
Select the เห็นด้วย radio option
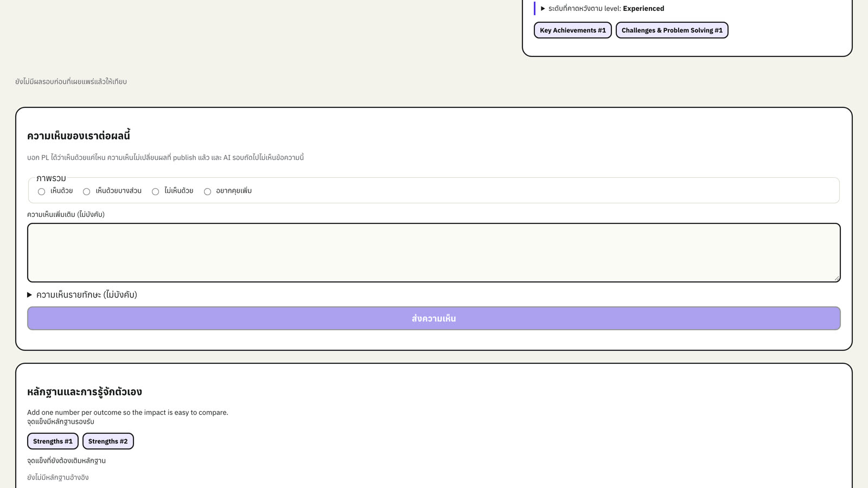coord(41,191)
